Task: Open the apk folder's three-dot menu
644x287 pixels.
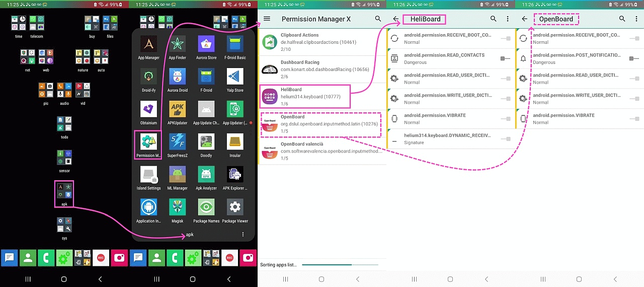Action: tap(243, 235)
